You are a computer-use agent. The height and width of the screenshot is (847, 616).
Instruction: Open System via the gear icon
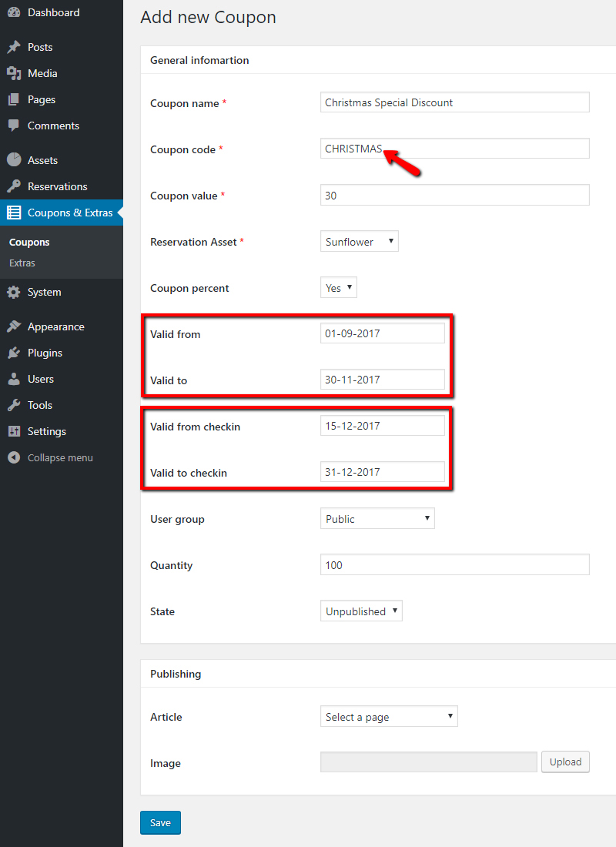12,292
